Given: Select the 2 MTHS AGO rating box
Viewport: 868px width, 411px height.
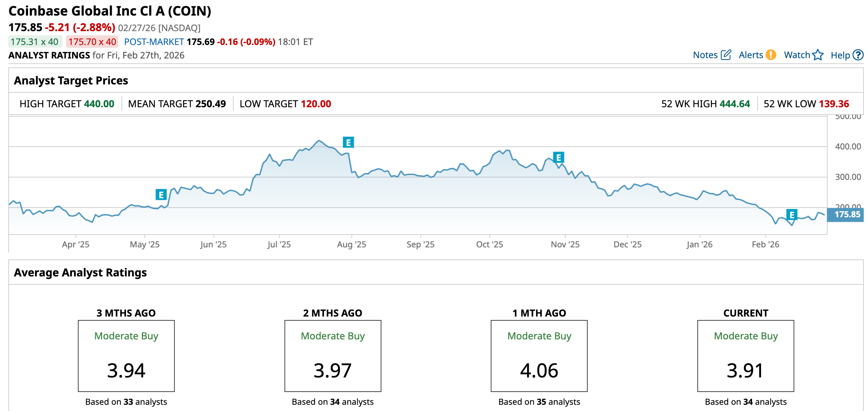Looking at the screenshot, I should coord(333,356).
